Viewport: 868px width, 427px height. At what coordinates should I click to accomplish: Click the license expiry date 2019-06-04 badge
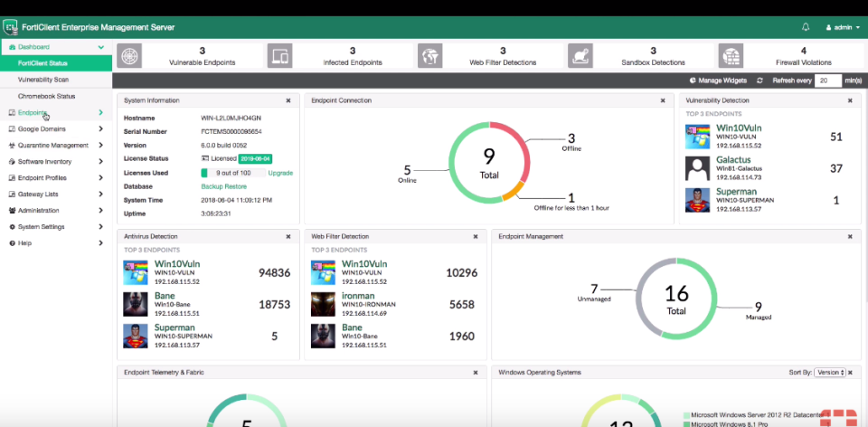pos(255,159)
